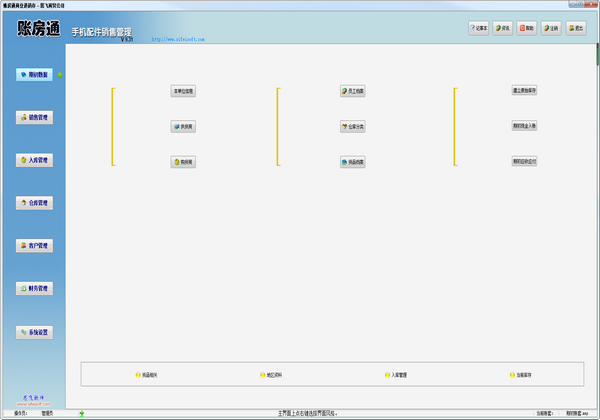Image resolution: width=600 pixels, height=420 pixels.
Task: Click the green icon in the status bar
Action: click(82, 412)
